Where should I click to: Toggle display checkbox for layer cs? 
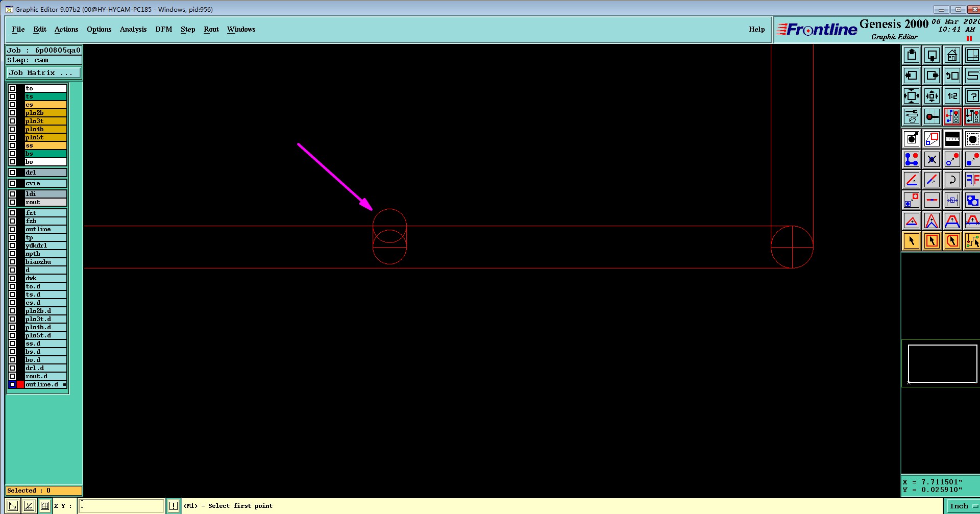(12, 105)
